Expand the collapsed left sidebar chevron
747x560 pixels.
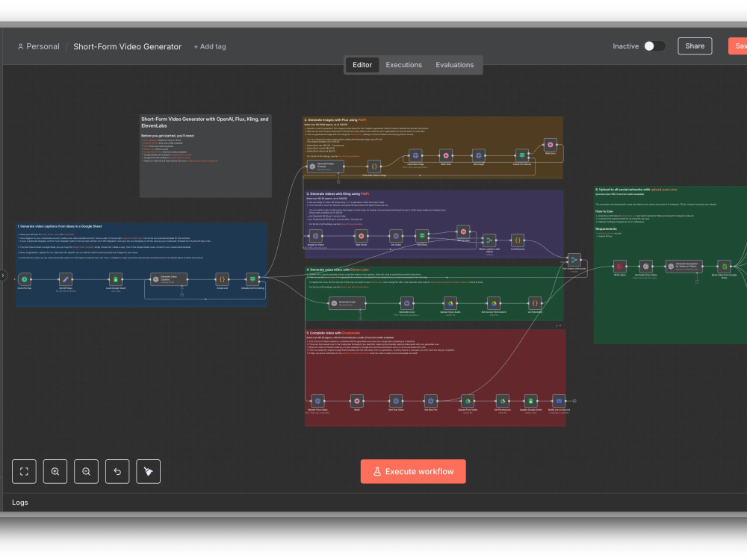tap(3, 276)
